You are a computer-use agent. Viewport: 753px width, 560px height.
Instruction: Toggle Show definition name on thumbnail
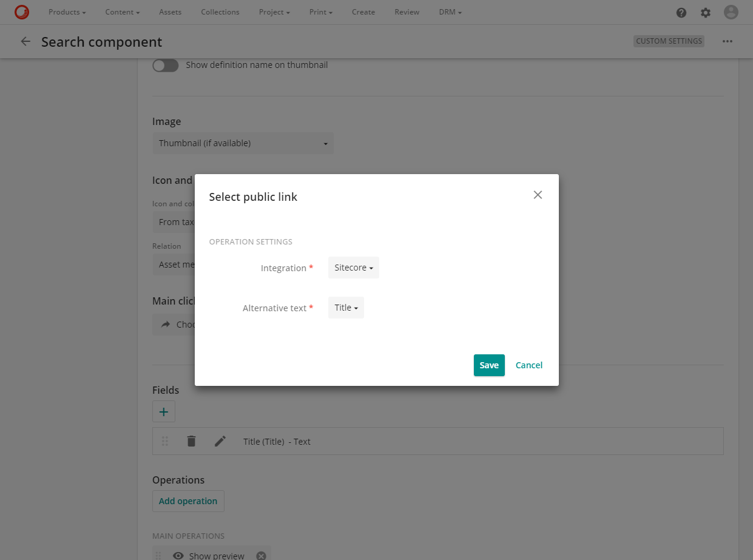[165, 65]
